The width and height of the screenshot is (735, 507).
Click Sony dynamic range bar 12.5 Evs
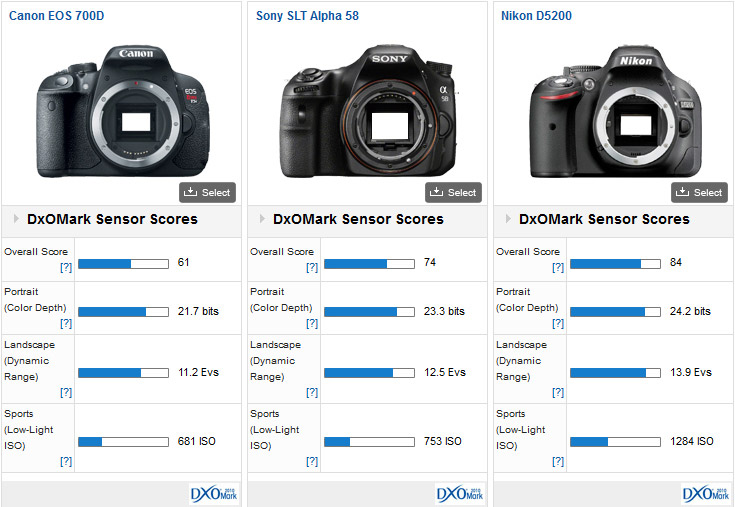click(x=369, y=373)
